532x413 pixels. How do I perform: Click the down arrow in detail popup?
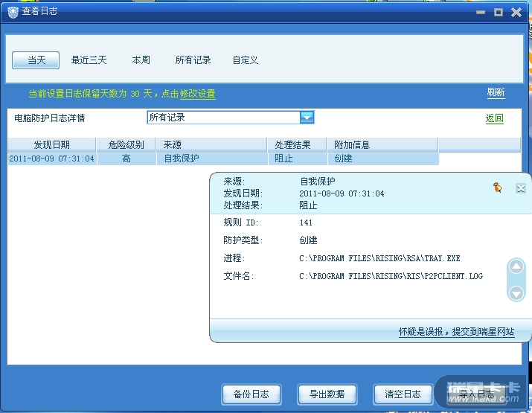pyautogui.click(x=516, y=293)
